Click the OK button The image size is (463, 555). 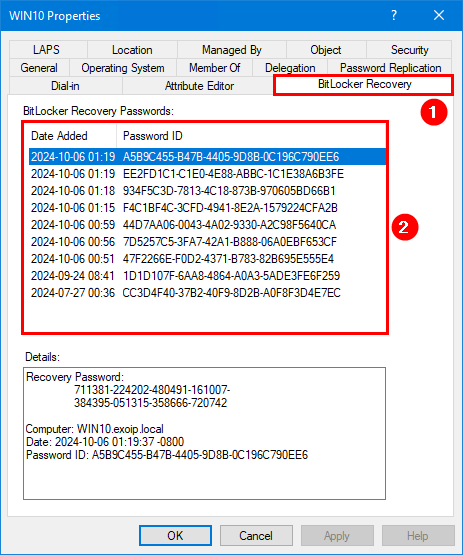tap(175, 535)
